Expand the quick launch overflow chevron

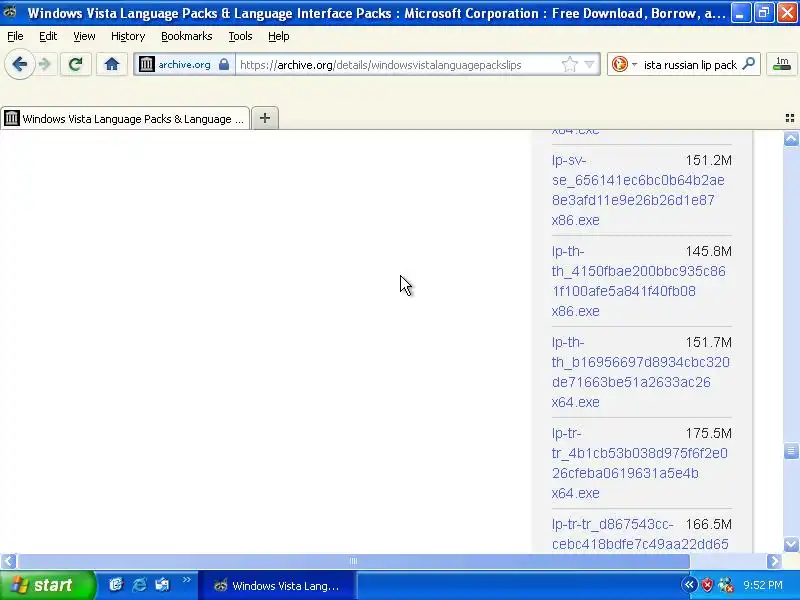[186, 580]
